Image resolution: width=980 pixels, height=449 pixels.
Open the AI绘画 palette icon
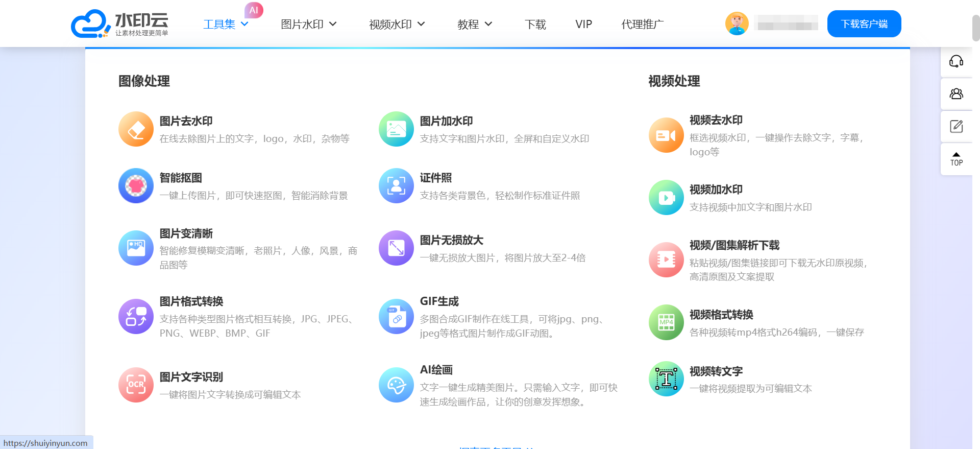(x=396, y=385)
